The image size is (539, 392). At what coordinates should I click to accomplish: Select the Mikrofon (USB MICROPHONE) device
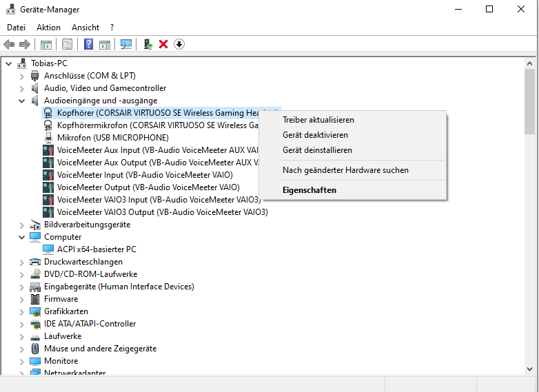[112, 138]
